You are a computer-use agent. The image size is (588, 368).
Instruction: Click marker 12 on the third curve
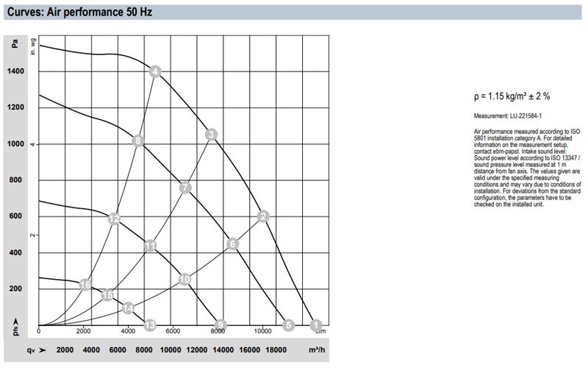[114, 219]
